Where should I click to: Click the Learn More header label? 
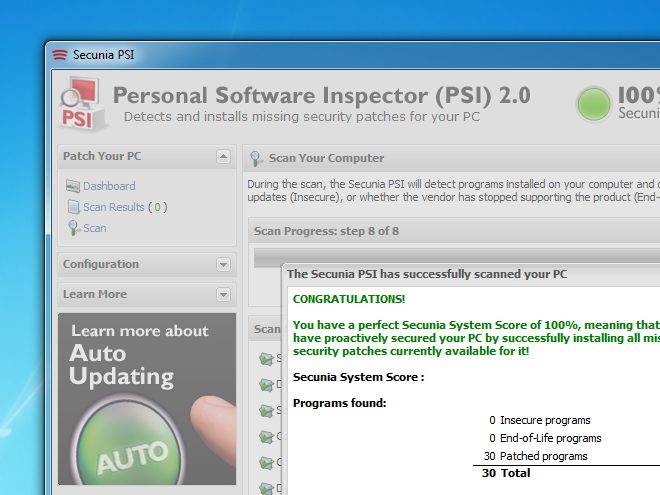pyautogui.click(x=95, y=294)
